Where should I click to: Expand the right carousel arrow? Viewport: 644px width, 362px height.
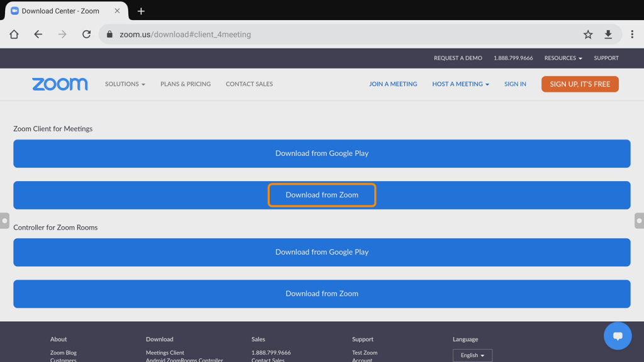tap(640, 221)
